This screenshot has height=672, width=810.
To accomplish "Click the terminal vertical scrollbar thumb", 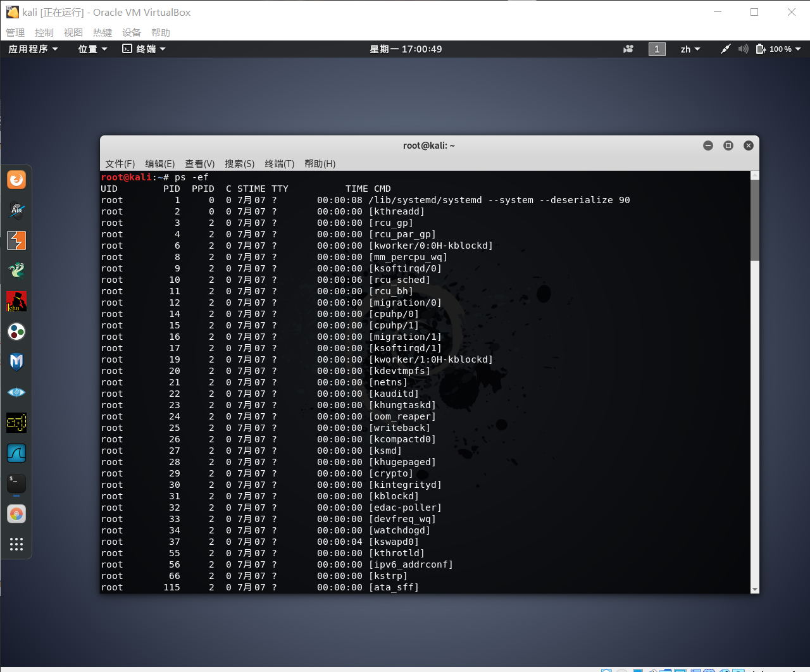I will click(x=754, y=220).
